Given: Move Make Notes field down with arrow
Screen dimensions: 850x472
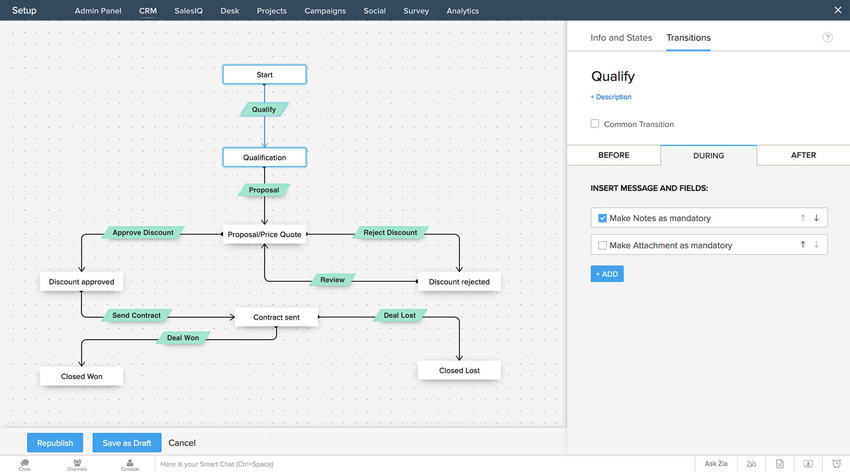Looking at the screenshot, I should 816,218.
